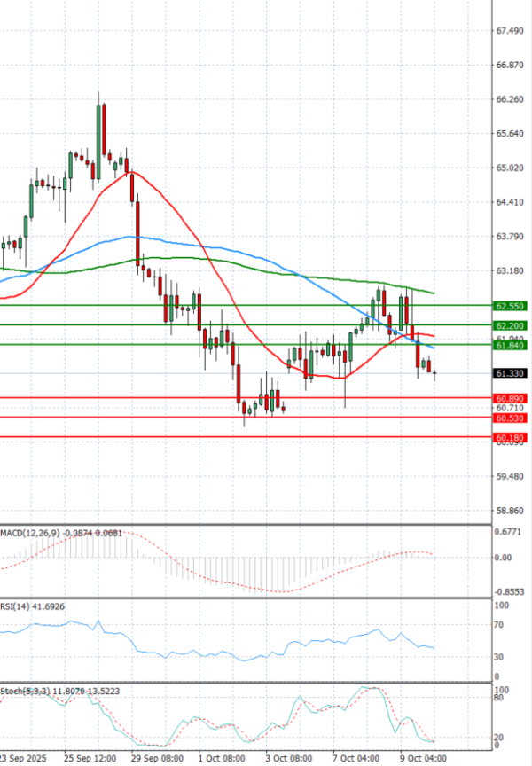Click the 60.180 red support price tag
Image resolution: width=532 pixels, height=766 pixels.
(512, 437)
